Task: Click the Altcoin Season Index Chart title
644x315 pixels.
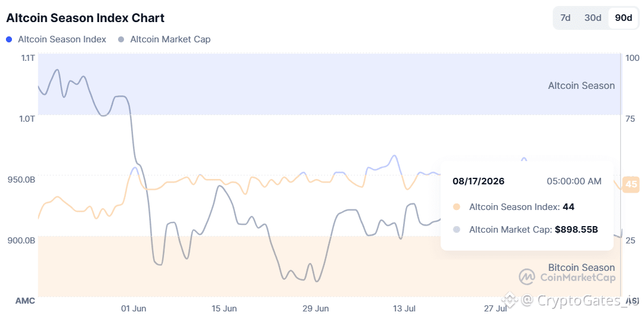Action: 85,18
